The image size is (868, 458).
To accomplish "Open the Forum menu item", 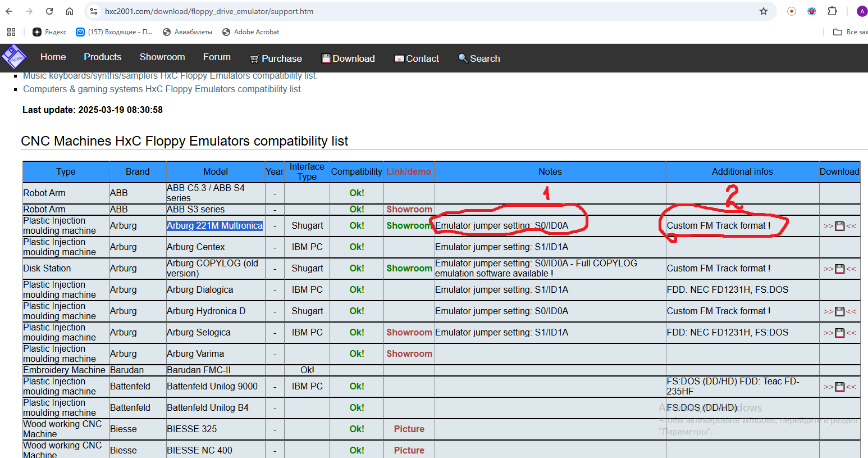I will [x=217, y=57].
